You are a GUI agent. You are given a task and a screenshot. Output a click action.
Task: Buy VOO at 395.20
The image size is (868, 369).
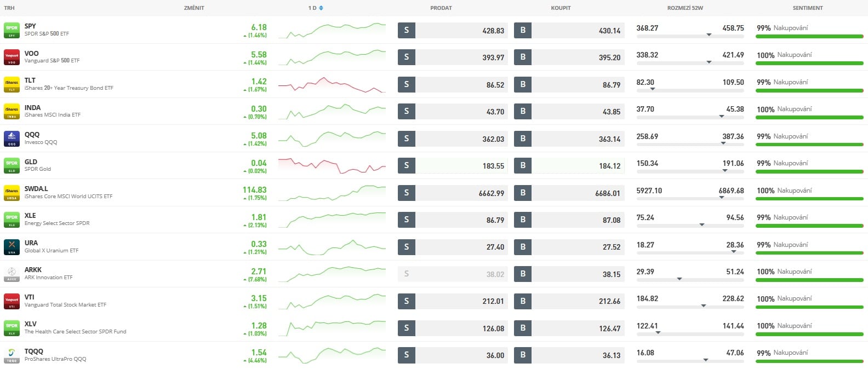point(569,57)
